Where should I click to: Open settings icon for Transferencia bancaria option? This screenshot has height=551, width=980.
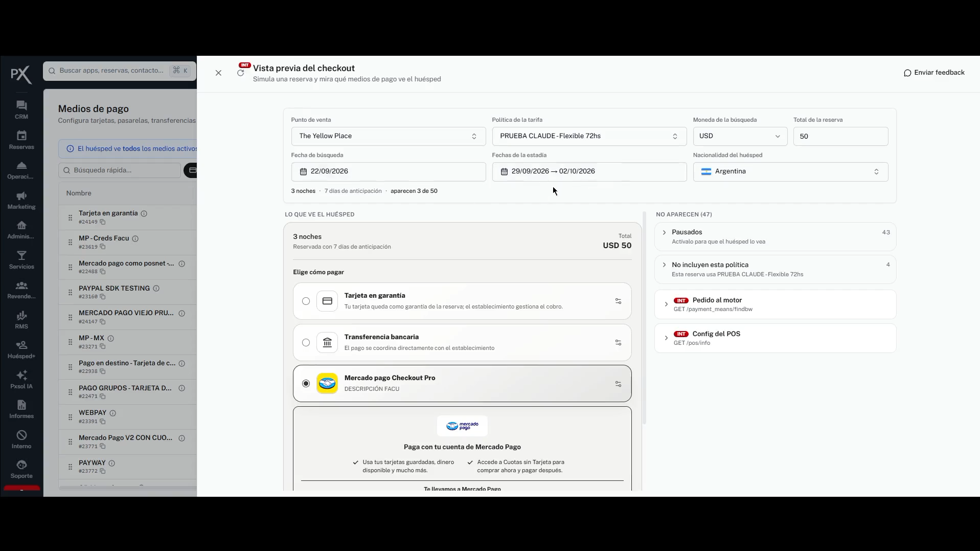(x=618, y=343)
